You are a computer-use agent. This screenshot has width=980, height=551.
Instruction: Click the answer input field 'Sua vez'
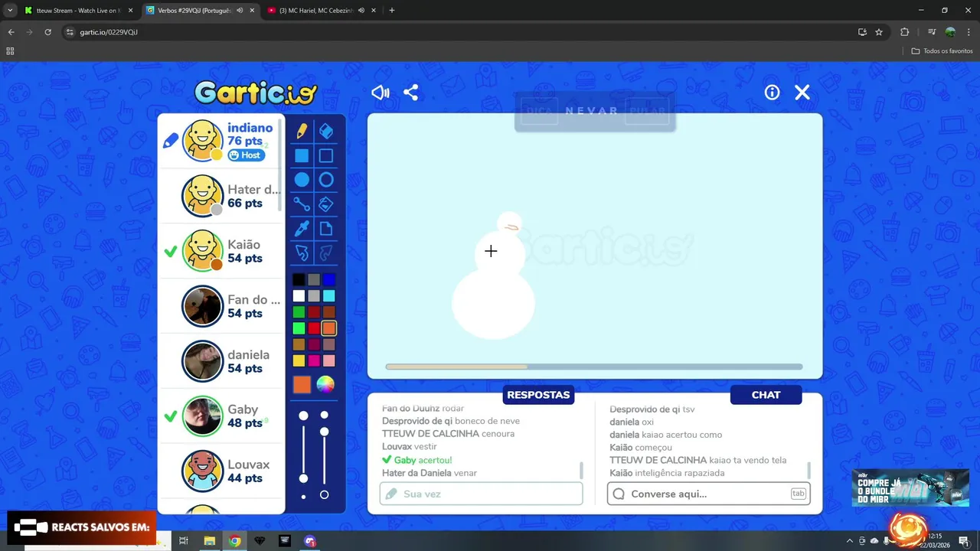point(482,494)
